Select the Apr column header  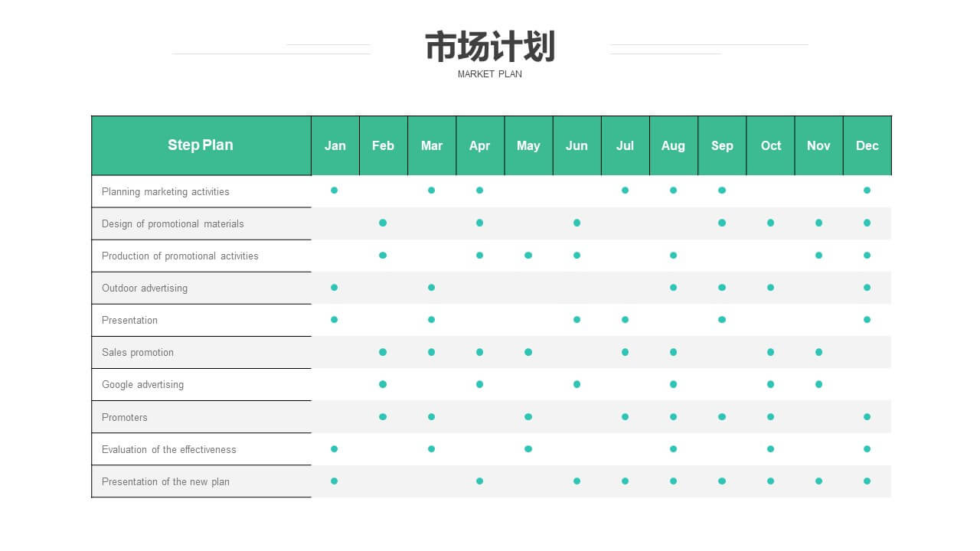[480, 145]
